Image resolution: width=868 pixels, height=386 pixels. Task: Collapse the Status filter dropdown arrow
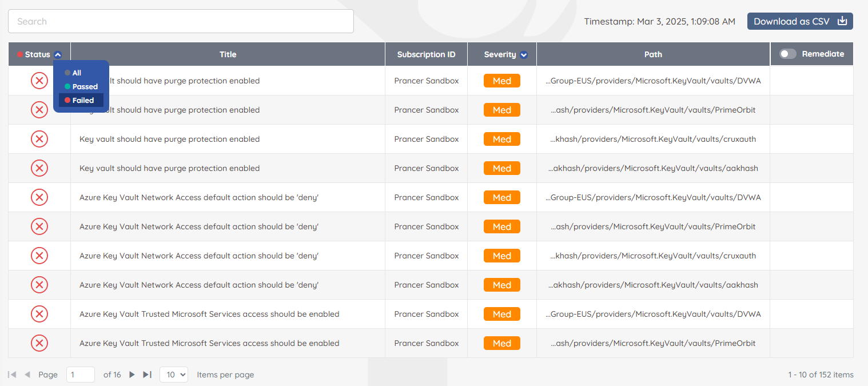(58, 55)
